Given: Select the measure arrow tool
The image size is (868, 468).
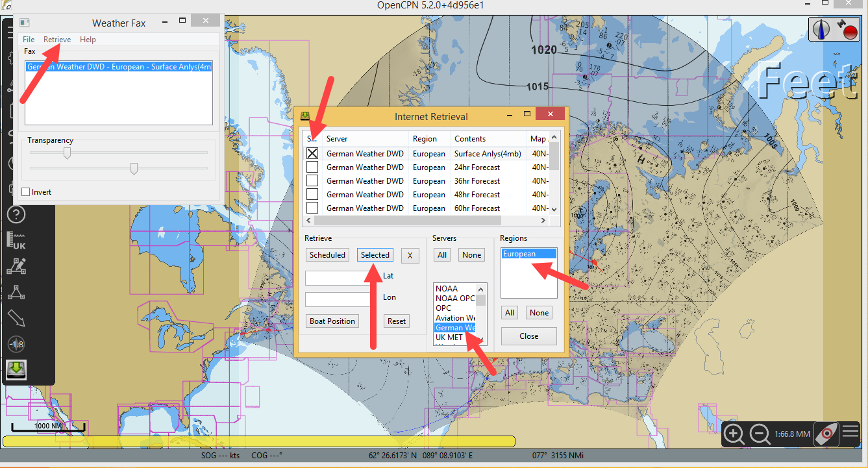Looking at the screenshot, I should tap(16, 318).
